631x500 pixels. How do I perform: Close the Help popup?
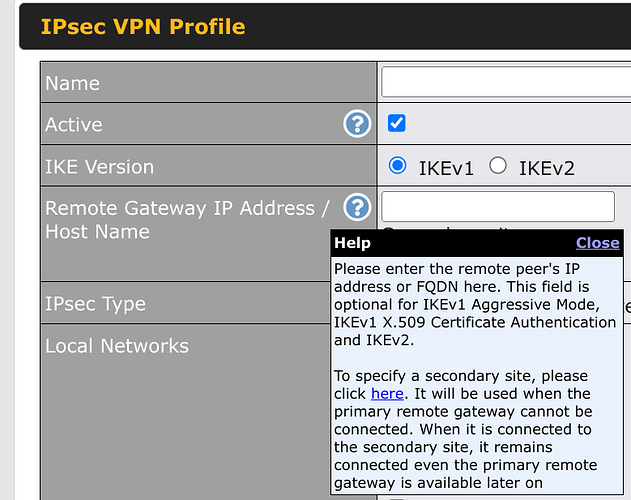tap(597, 243)
